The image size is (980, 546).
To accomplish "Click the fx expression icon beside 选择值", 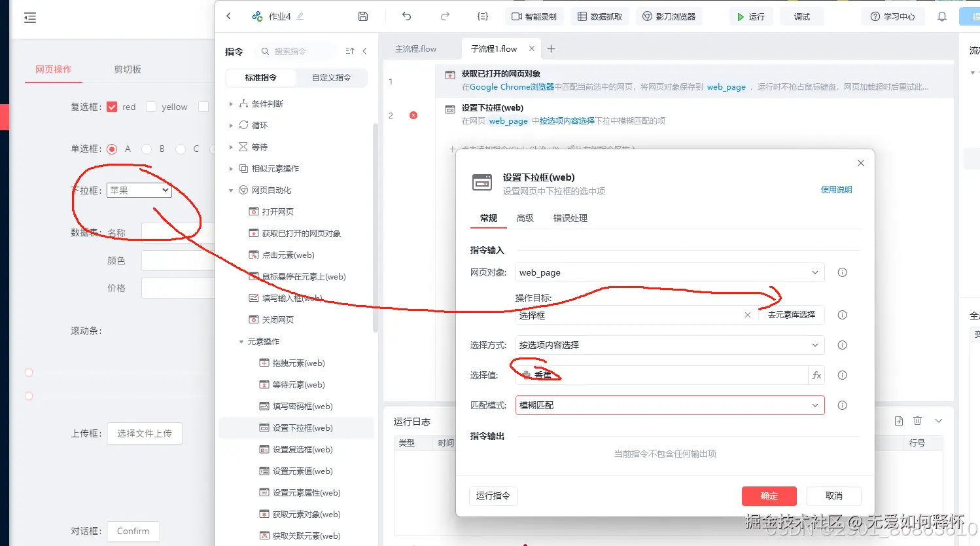I will (x=816, y=374).
